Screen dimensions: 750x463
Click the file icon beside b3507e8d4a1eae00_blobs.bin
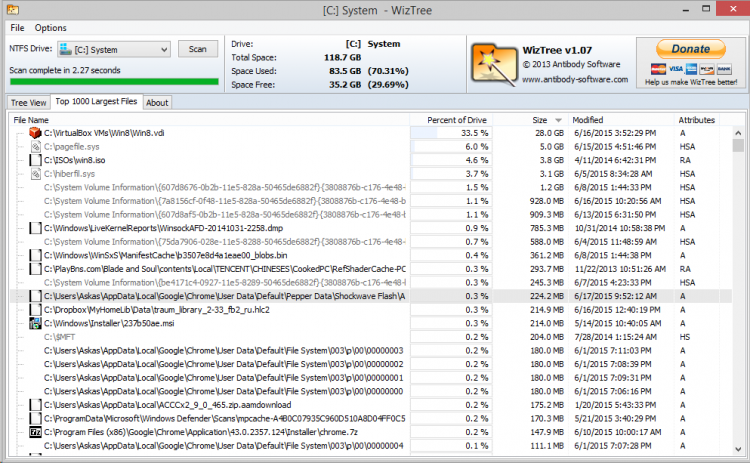click(x=35, y=255)
